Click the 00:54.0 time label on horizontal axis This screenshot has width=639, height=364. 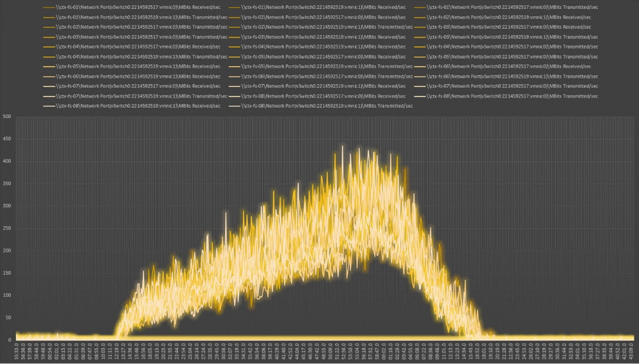(50, 351)
